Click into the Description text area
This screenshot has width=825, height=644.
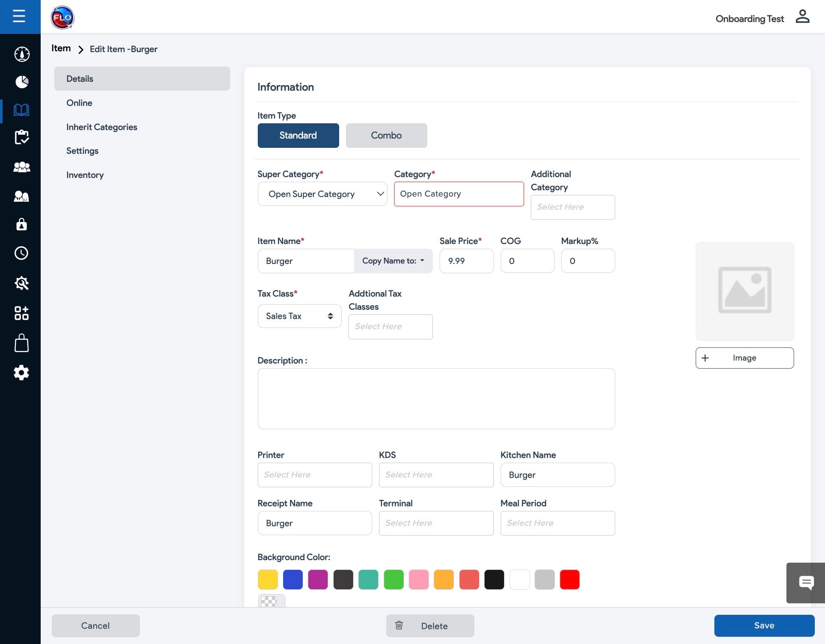(436, 398)
